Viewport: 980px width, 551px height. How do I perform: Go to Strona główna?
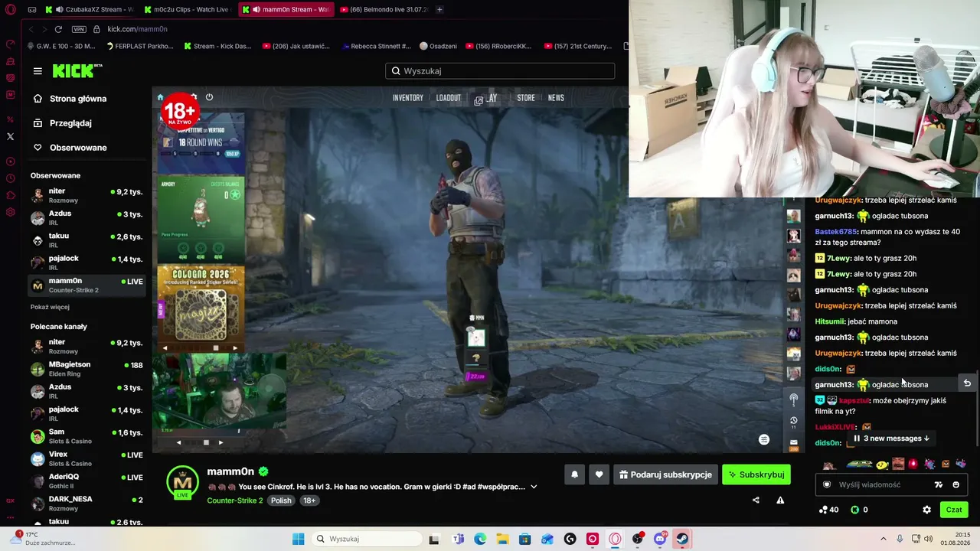78,99
